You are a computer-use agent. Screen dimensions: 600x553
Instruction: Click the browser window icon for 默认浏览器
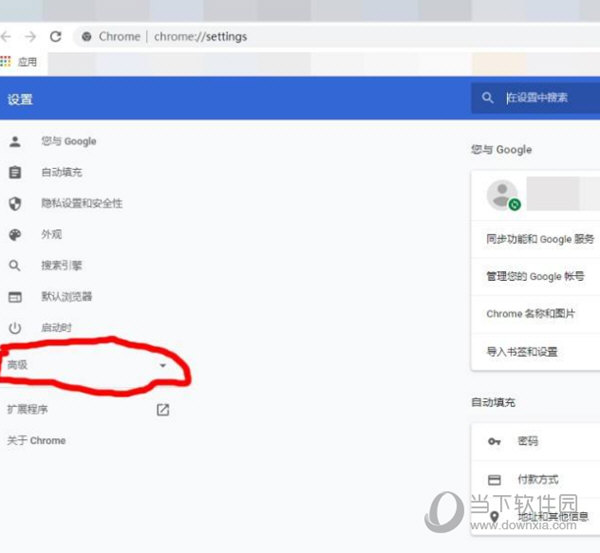coord(15,297)
